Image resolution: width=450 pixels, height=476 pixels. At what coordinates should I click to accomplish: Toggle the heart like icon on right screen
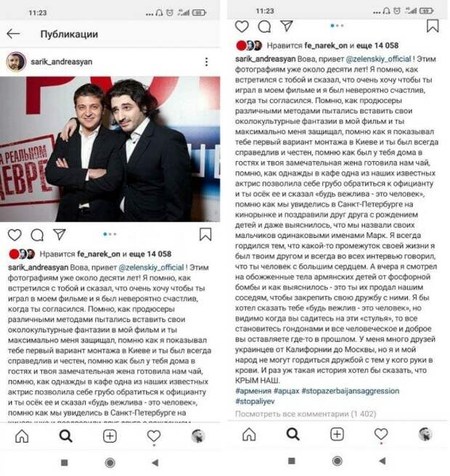(x=242, y=26)
